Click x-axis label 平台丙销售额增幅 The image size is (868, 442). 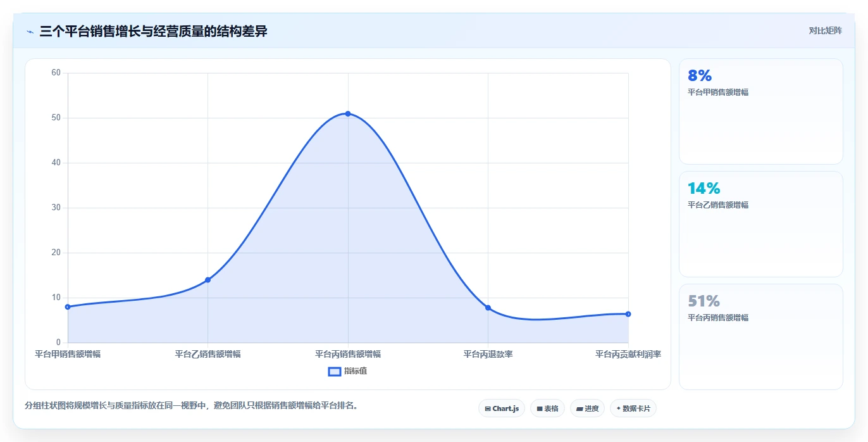348,354
